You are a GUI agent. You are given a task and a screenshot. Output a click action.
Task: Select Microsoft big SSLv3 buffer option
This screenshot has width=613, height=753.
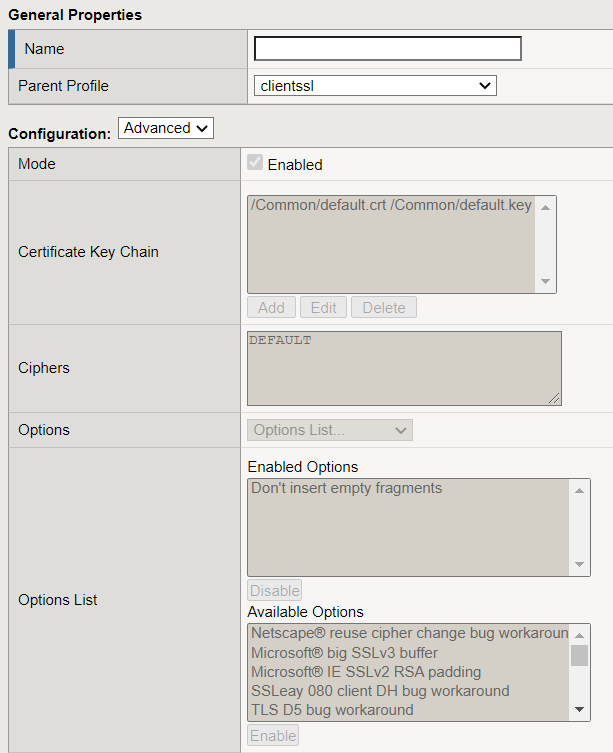409,653
